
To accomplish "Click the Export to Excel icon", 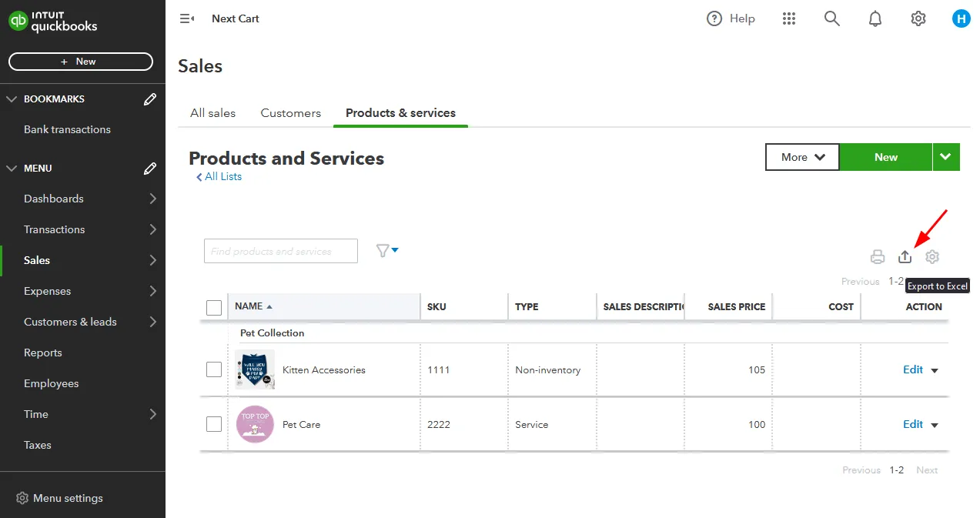I will coord(905,257).
